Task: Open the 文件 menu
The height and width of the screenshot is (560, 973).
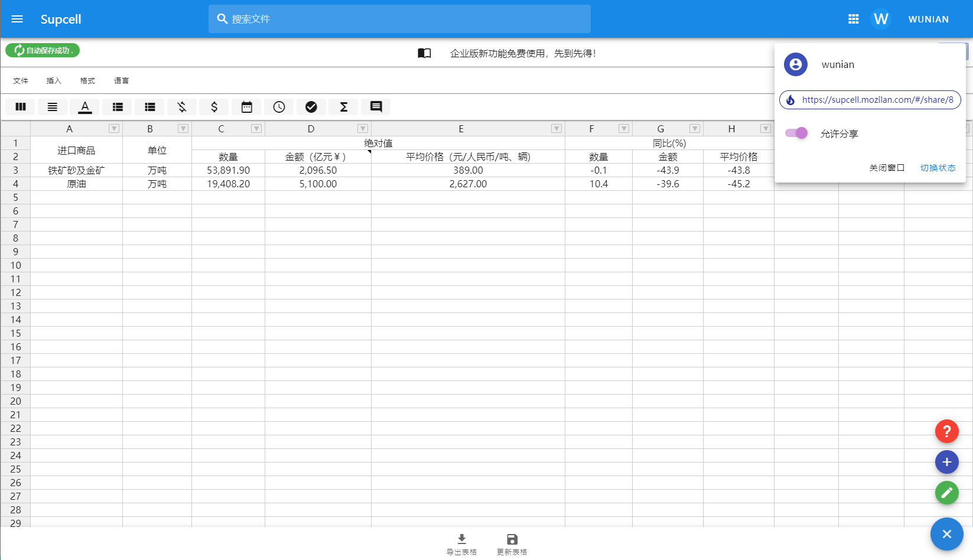Action: (21, 81)
